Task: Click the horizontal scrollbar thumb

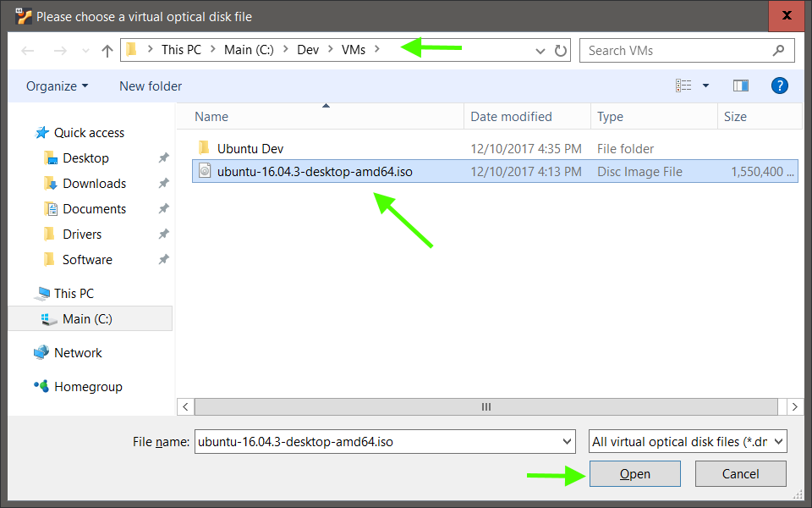Action: (486, 407)
